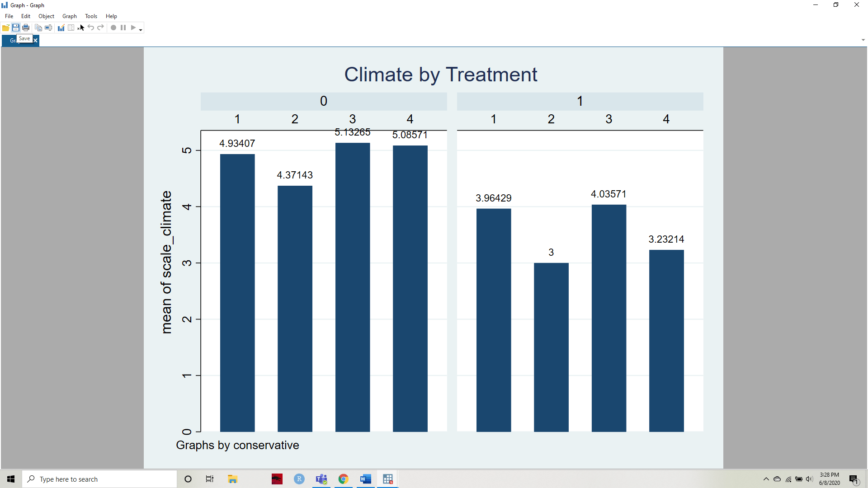Viewport: 868px width, 488px height.
Task: Copy the graph to the clipboard
Action: (x=38, y=28)
